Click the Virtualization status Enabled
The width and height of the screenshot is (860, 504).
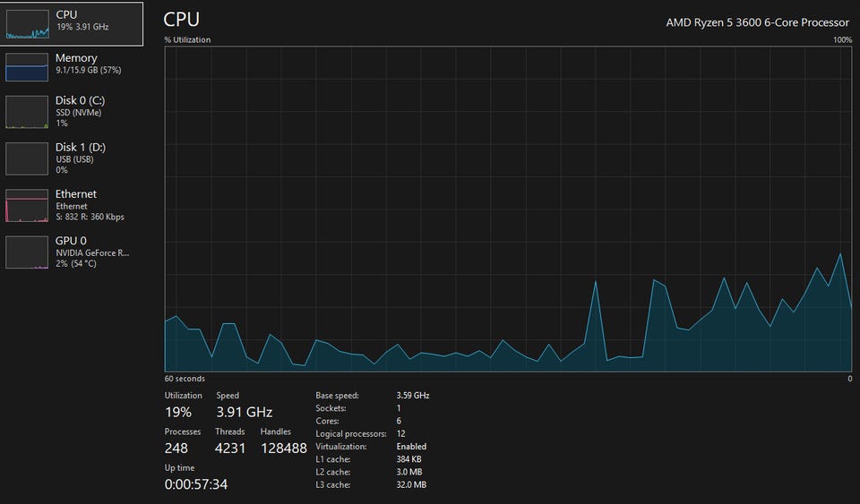point(411,447)
